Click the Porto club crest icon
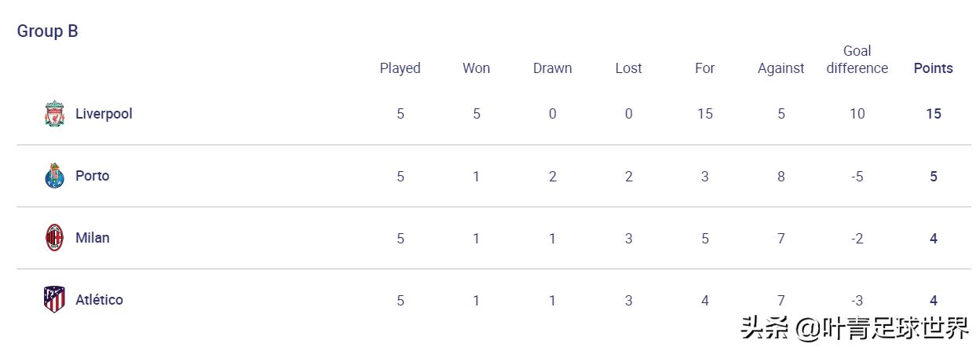 tap(54, 176)
